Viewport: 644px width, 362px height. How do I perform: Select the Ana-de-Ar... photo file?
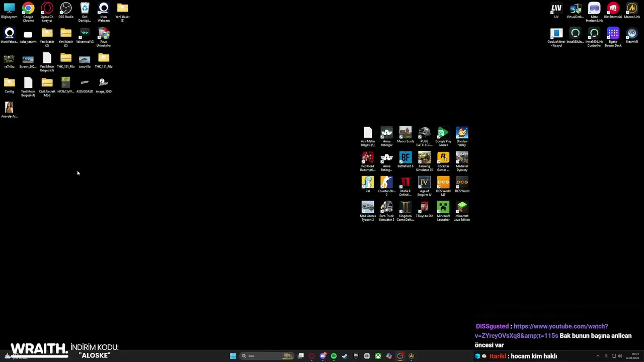pyautogui.click(x=9, y=110)
